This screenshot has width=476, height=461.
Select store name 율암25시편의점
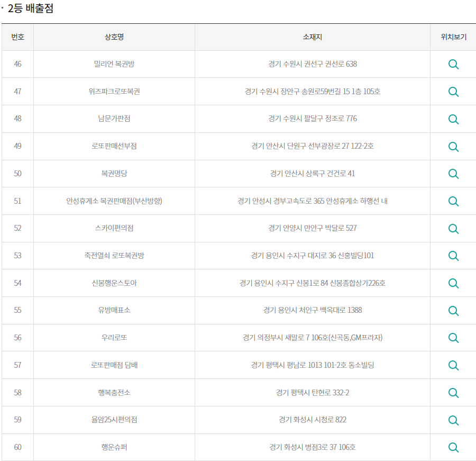(x=114, y=420)
